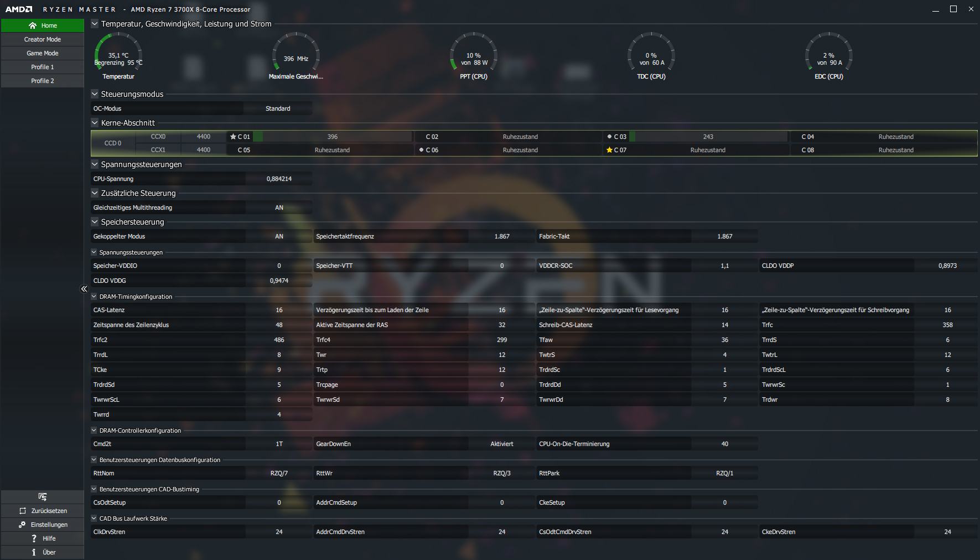This screenshot has height=560, width=980.
Task: Click Trfc2 value 486
Action: pyautogui.click(x=279, y=340)
